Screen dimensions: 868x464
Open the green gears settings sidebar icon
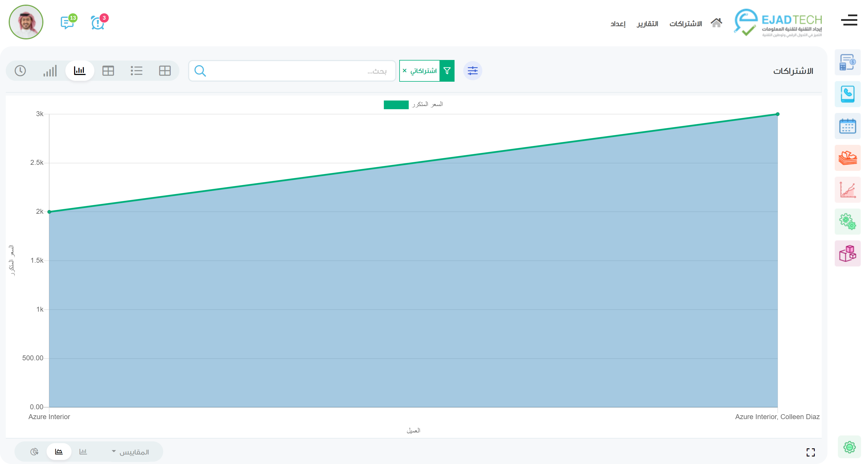tap(847, 222)
